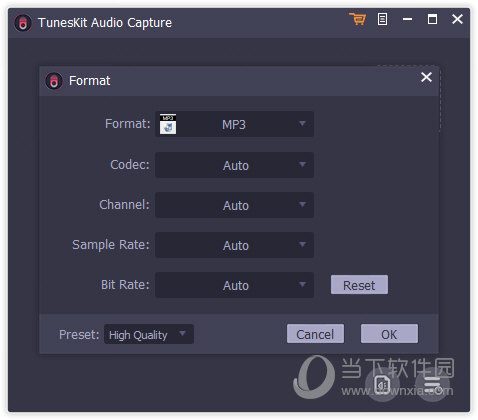Close the TunesKit Audio Capture window

[x=457, y=19]
